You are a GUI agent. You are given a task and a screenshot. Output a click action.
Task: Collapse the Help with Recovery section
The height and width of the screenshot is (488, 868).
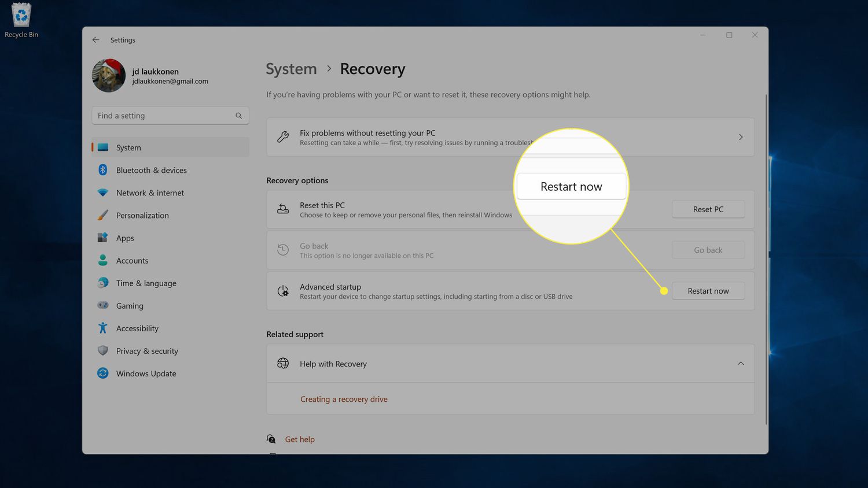point(740,364)
